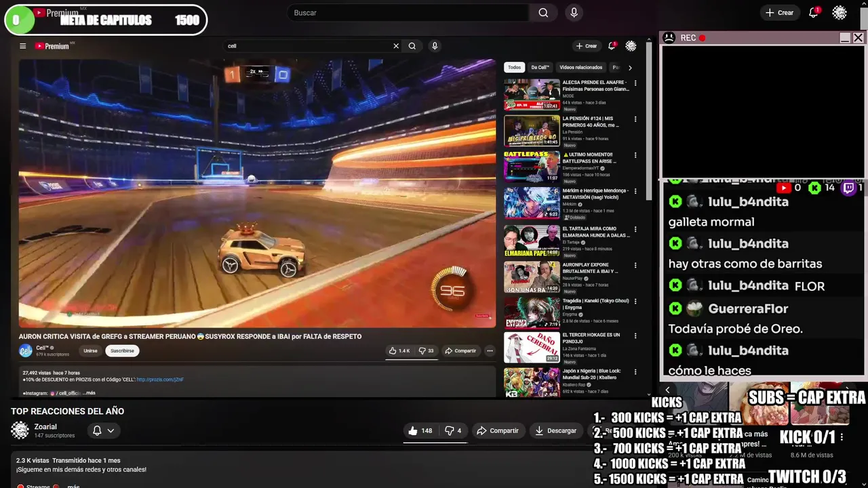Click outer Compartir button
The width and height of the screenshot is (868, 488).
click(498, 430)
